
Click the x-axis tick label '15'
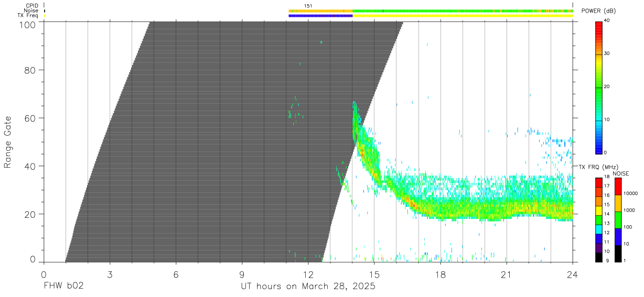374,274
